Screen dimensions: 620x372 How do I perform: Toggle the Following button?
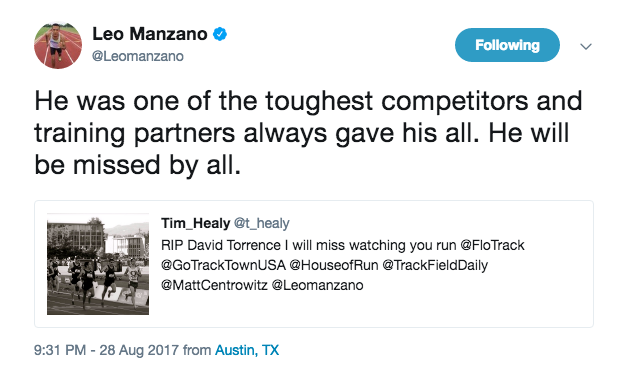click(x=507, y=45)
